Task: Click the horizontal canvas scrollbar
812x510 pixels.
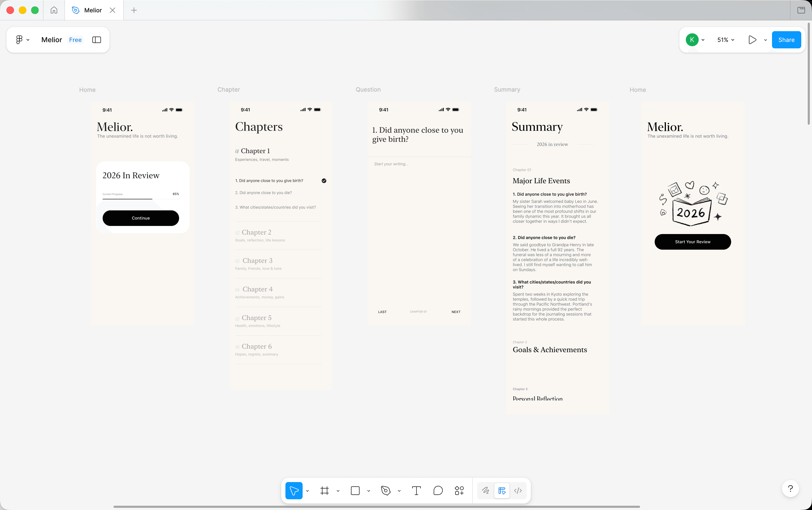Action: click(x=376, y=506)
